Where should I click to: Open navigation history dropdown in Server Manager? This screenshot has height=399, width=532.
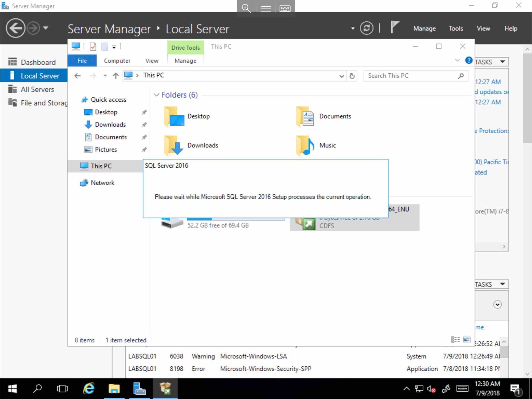(x=46, y=28)
